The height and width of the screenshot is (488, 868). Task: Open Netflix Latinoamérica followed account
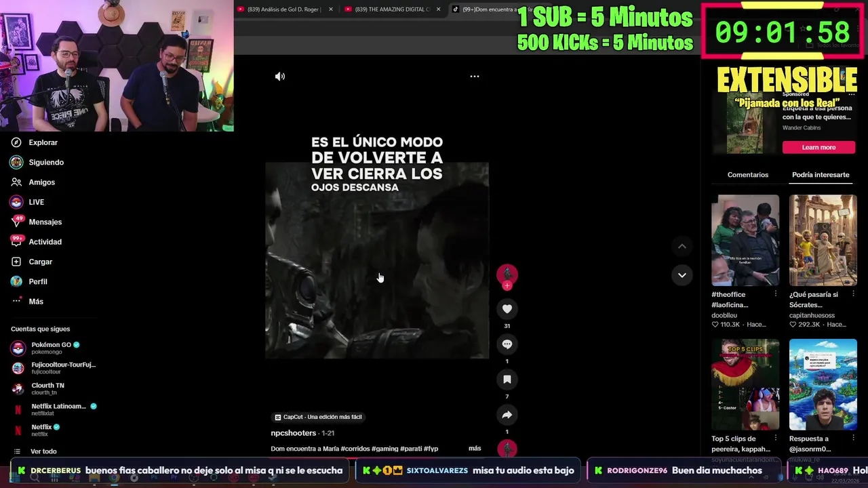(54, 409)
